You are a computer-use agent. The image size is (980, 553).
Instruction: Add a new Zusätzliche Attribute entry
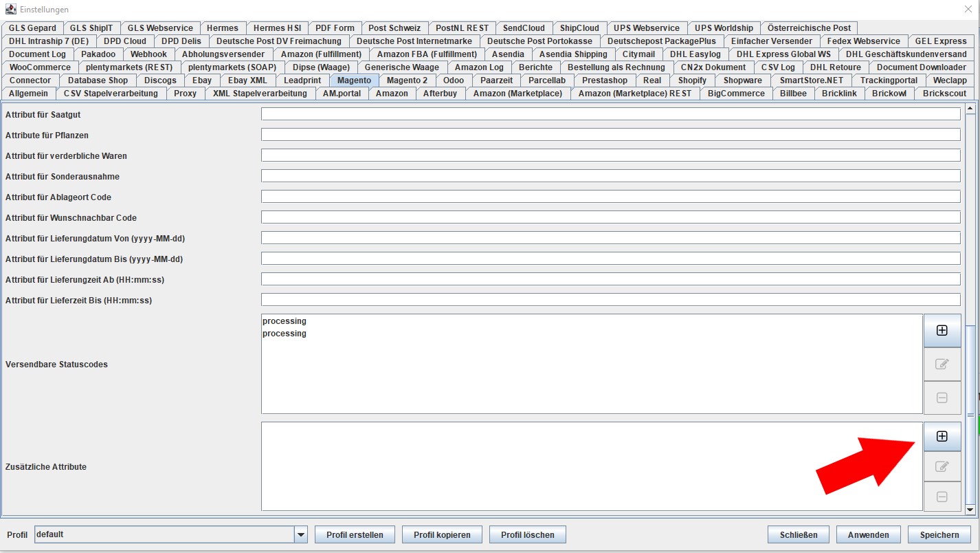pos(942,436)
